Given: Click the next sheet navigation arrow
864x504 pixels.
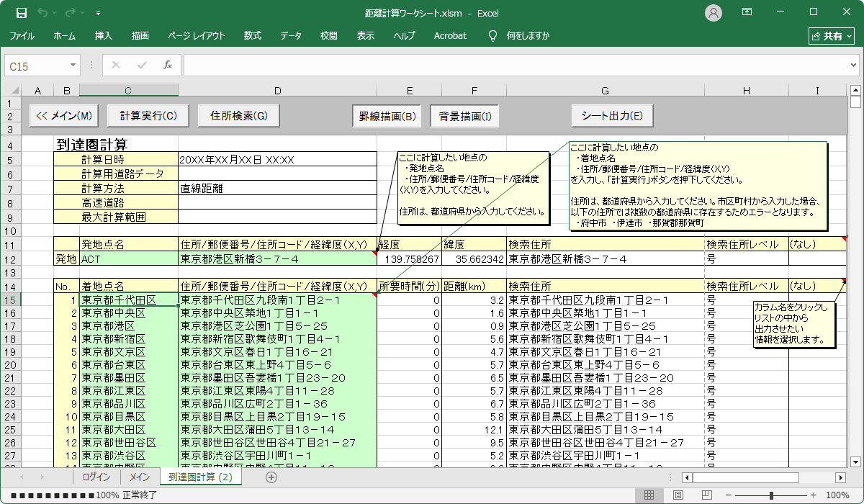Looking at the screenshot, I should pos(42,477).
